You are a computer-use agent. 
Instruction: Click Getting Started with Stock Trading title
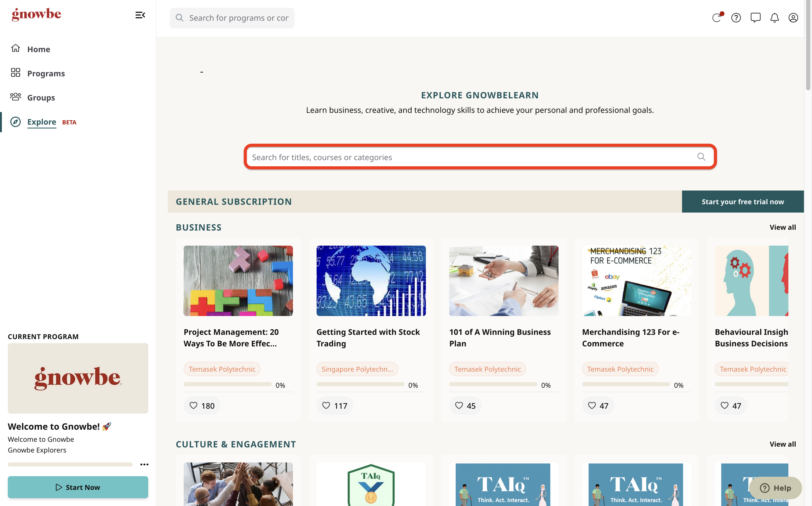368,338
